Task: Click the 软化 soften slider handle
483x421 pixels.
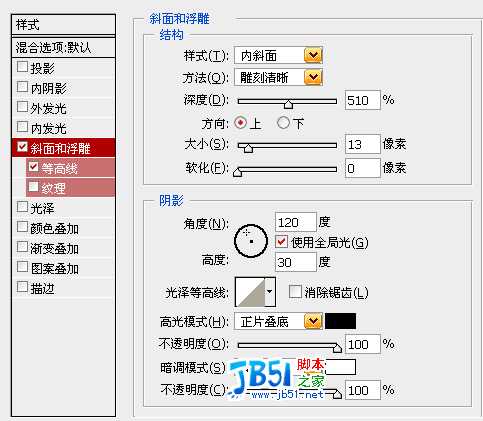Action: click(x=237, y=171)
